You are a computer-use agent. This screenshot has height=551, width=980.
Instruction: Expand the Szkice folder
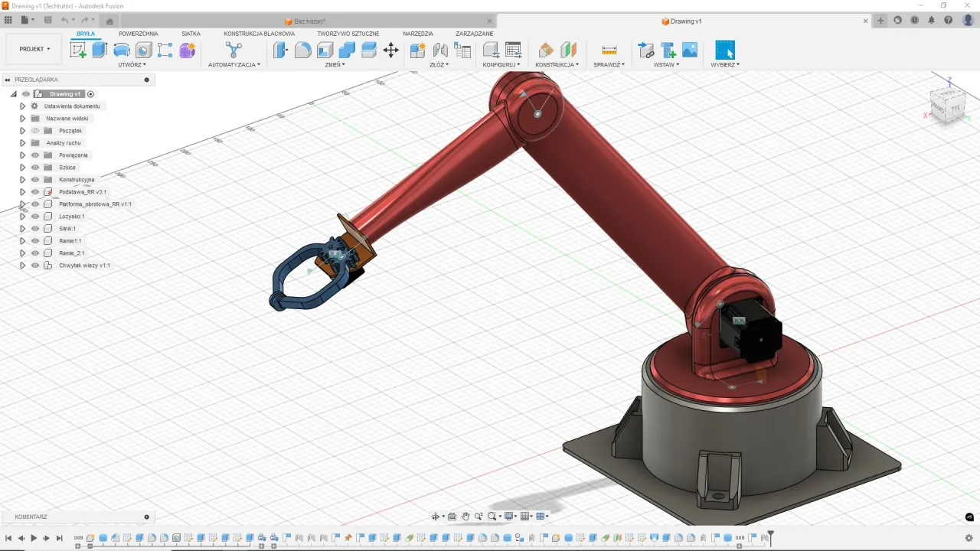[x=22, y=167]
